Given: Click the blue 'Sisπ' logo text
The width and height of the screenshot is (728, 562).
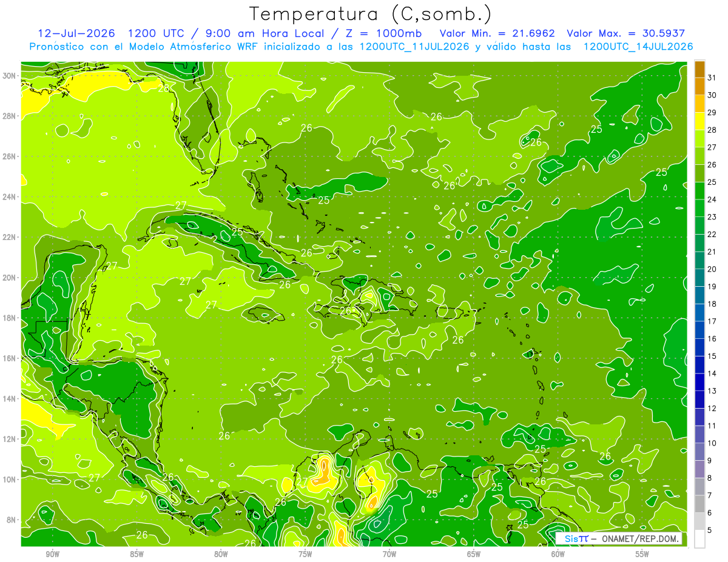Looking at the screenshot, I should pos(576,539).
